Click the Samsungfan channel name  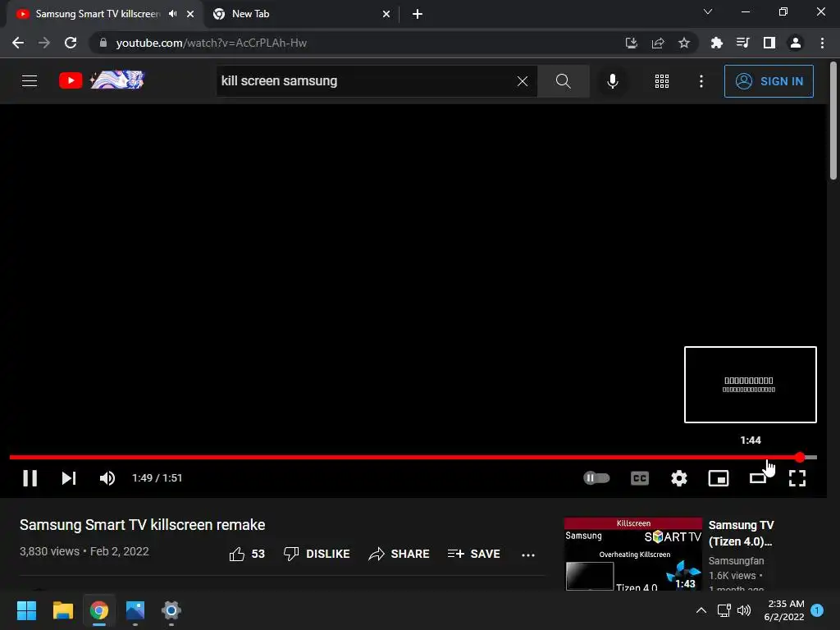click(x=736, y=561)
